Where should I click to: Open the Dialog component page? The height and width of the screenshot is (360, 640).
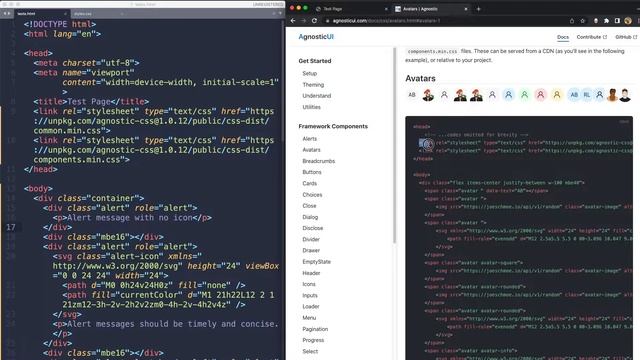[x=310, y=217]
